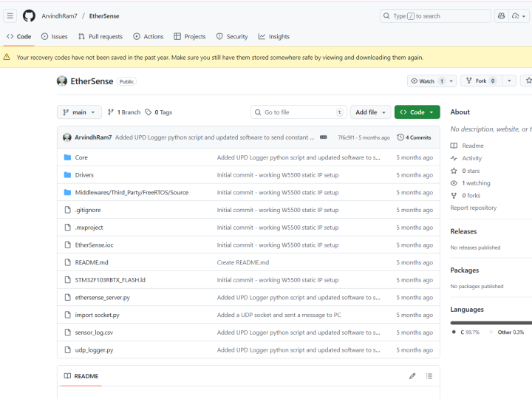Open commit history clock icon
This screenshot has height=399, width=532.
tap(400, 137)
